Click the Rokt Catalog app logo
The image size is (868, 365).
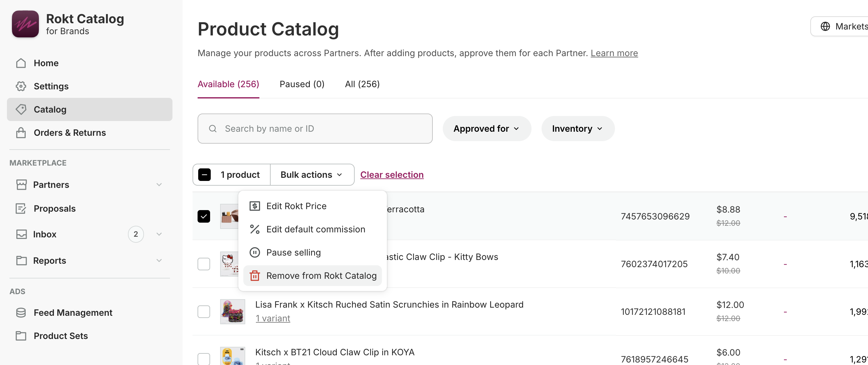tap(25, 24)
